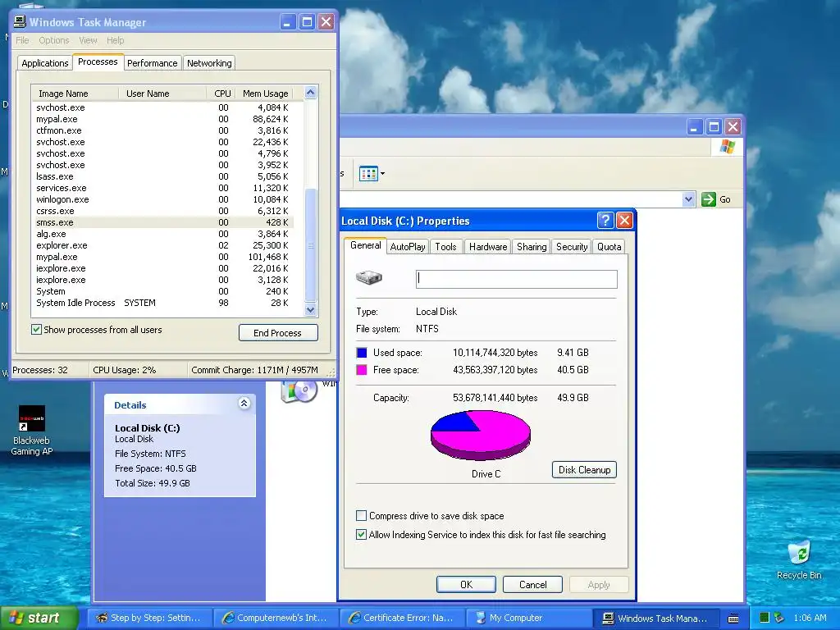The image size is (840, 630).
Task: Click the magenta Free space color swatch
Action: pos(362,370)
